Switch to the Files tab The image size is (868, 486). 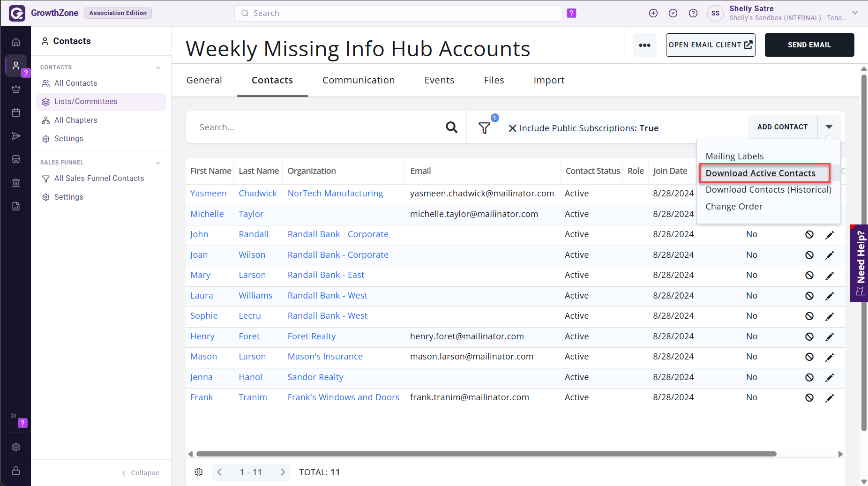click(494, 80)
